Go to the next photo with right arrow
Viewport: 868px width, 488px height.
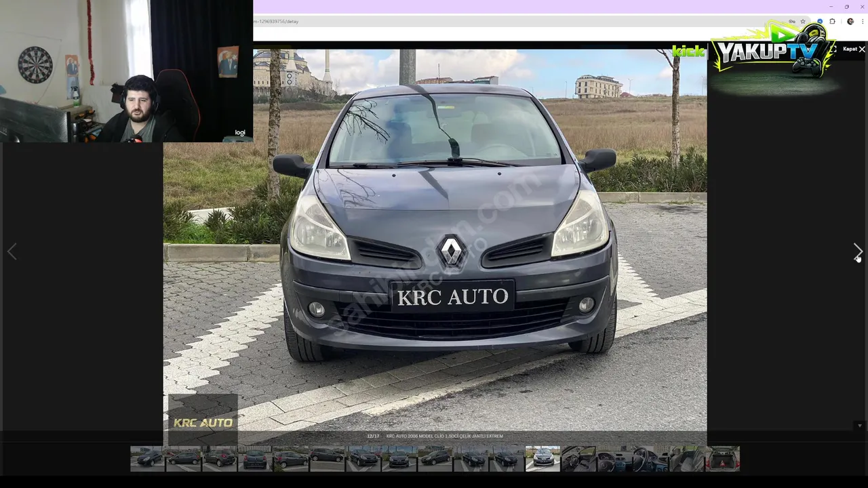point(858,251)
